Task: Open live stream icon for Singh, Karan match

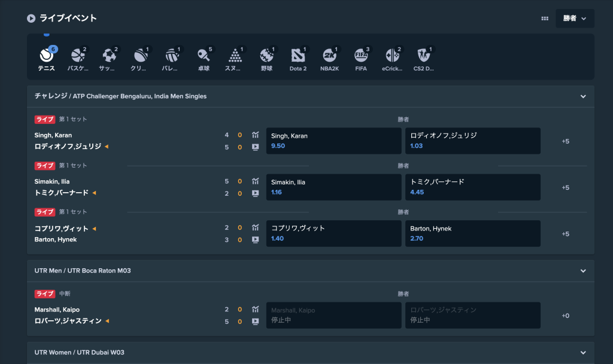Action: click(x=255, y=147)
